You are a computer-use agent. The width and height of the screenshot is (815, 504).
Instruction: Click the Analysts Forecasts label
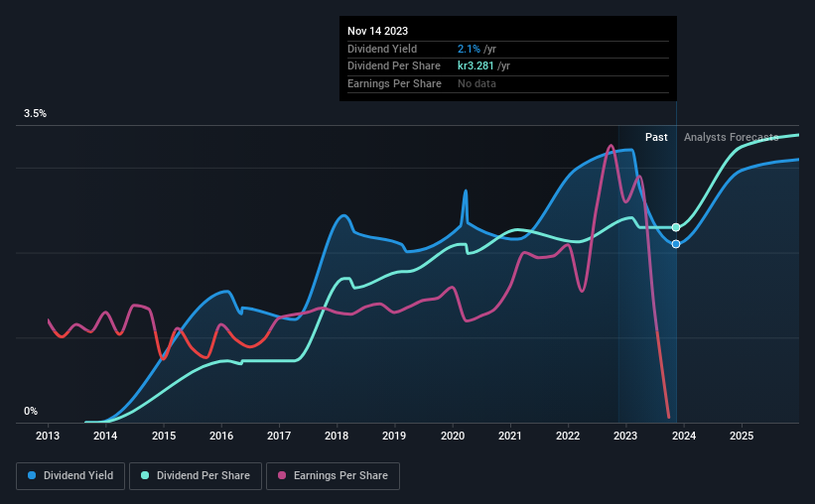732,137
